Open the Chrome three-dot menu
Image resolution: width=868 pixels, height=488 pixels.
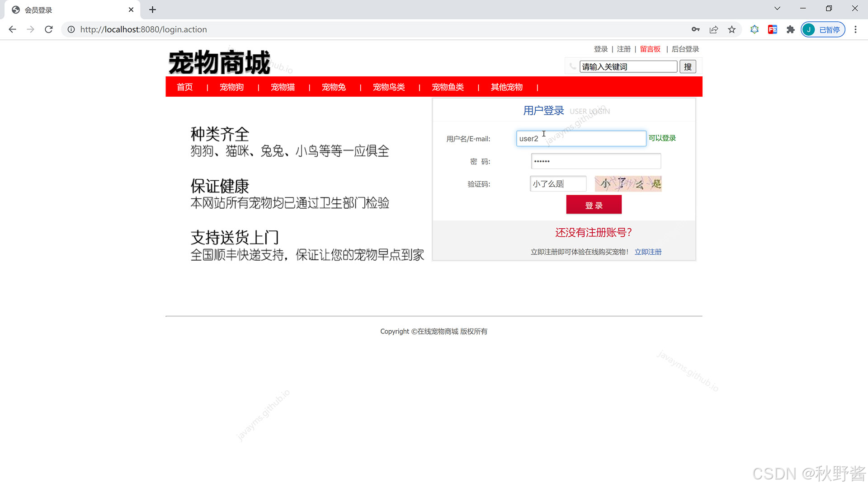coord(855,29)
